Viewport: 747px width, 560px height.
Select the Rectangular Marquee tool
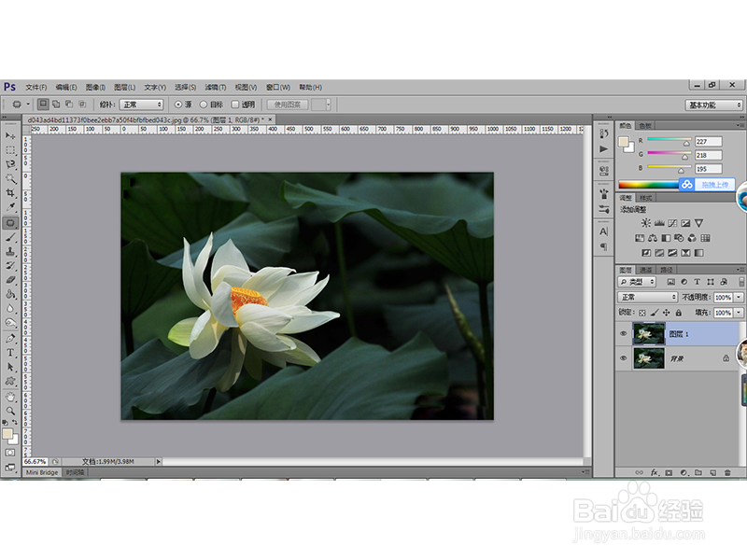[10, 150]
